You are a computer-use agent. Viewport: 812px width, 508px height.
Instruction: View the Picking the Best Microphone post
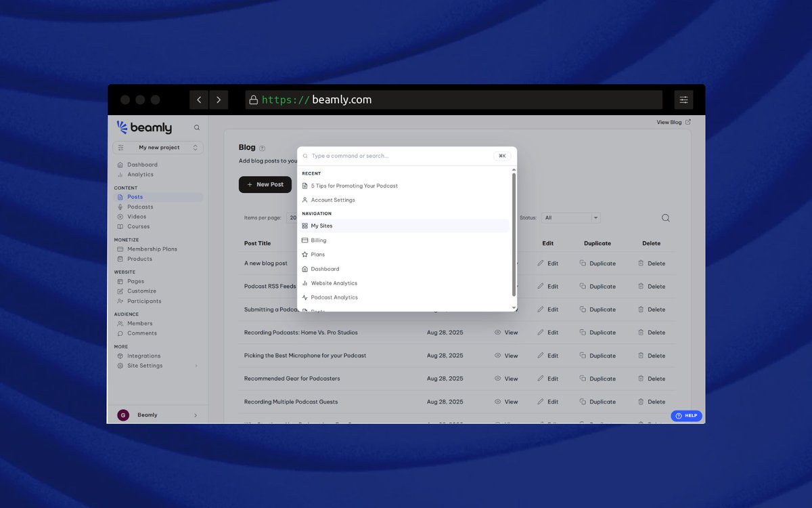click(x=506, y=356)
